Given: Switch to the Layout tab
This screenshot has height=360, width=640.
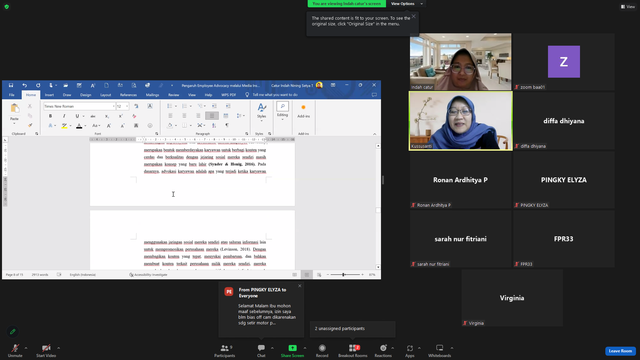Looking at the screenshot, I should (x=105, y=95).
